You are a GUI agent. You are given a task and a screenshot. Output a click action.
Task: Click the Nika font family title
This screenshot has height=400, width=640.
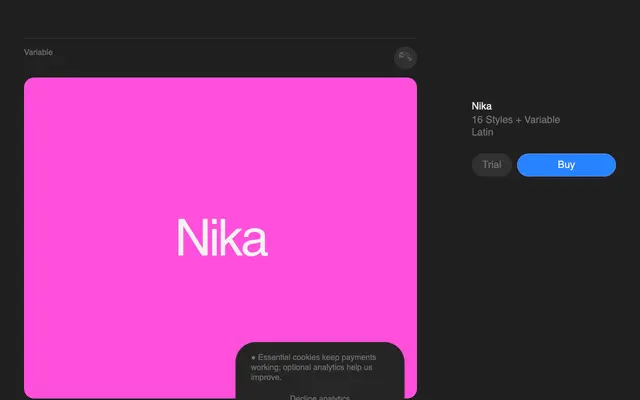point(482,106)
